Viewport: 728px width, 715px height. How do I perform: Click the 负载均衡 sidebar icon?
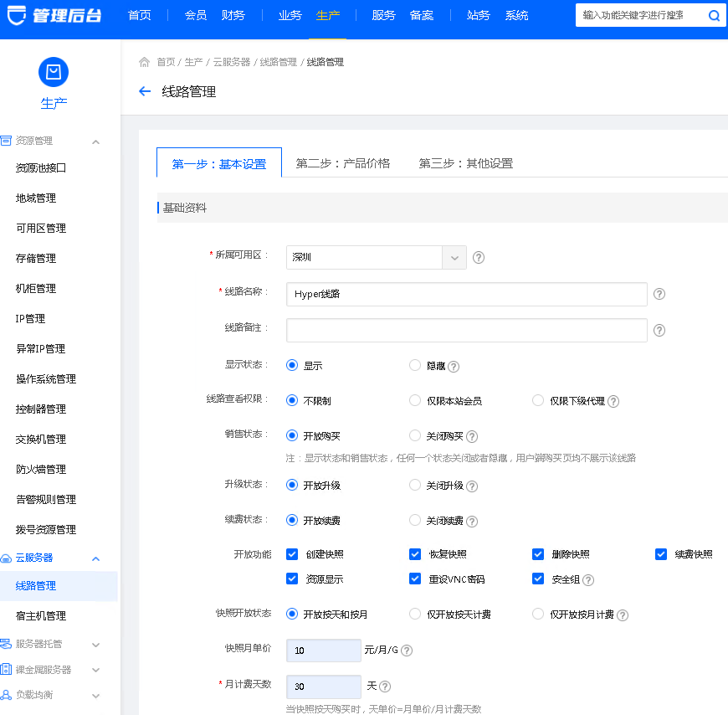click(6, 695)
